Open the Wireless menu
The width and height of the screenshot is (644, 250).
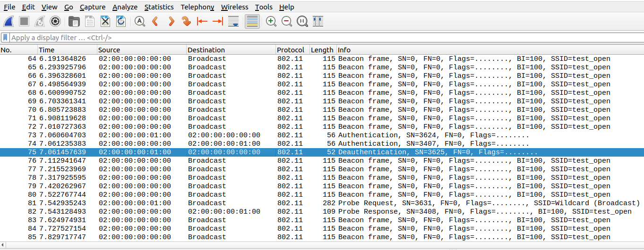coord(234,7)
